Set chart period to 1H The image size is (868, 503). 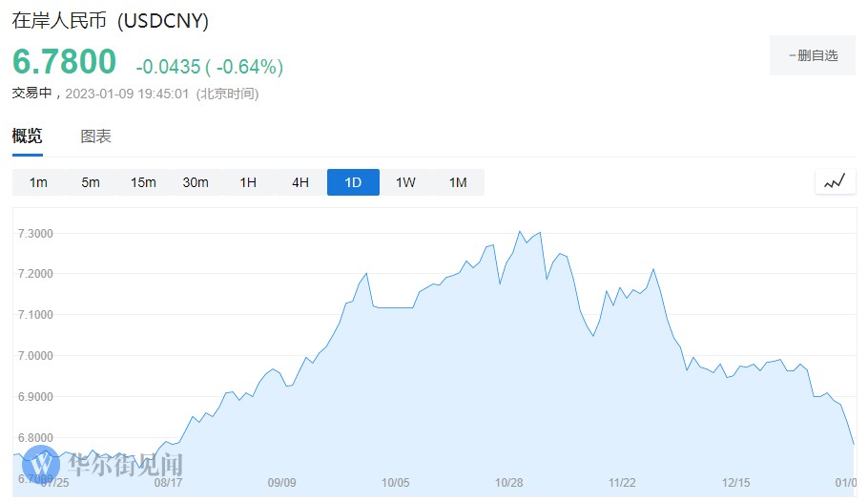248,182
